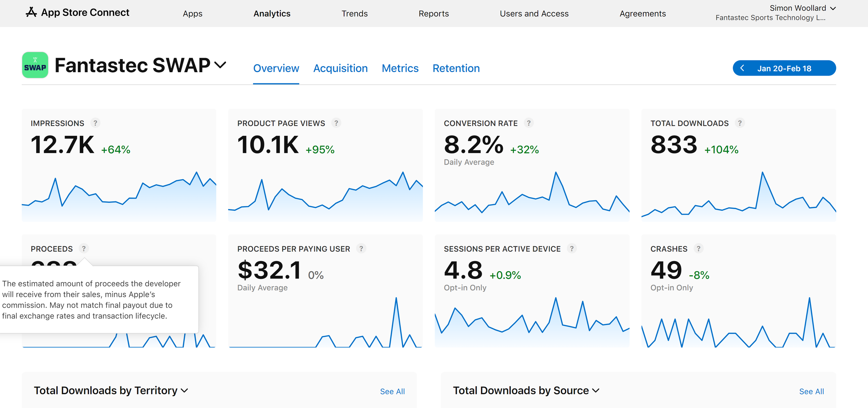Open the Conversion Rate help icon
The image size is (868, 408).
529,123
